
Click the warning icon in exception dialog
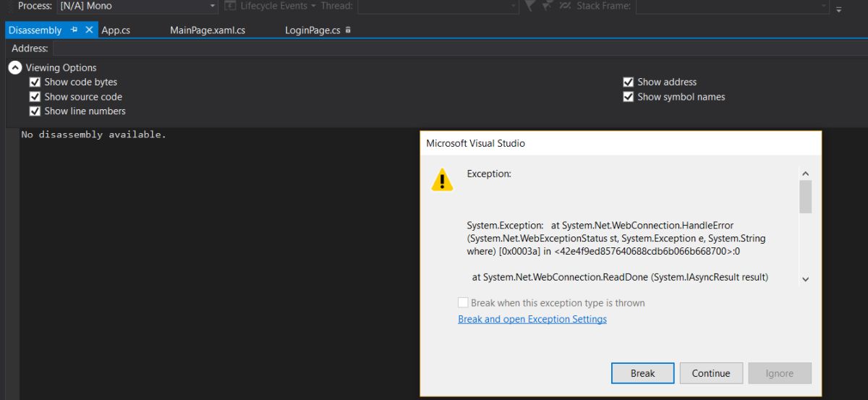coord(442,180)
